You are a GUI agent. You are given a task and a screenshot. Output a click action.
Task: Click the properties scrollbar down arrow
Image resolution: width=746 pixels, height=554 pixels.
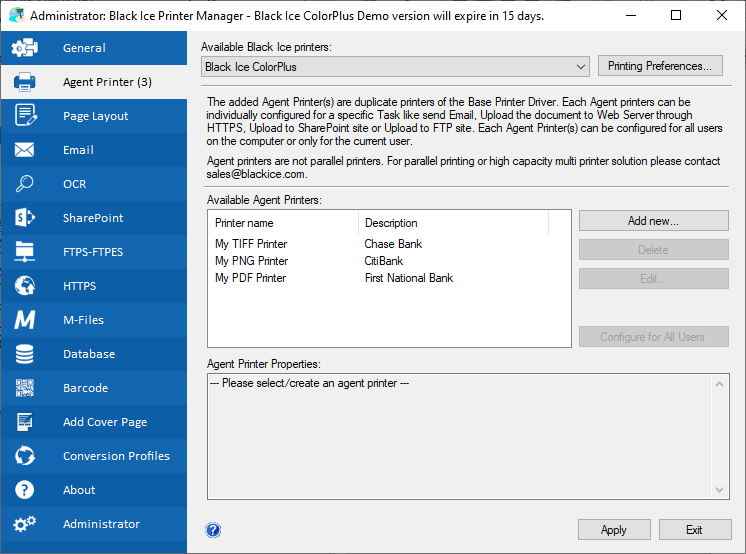(722, 490)
